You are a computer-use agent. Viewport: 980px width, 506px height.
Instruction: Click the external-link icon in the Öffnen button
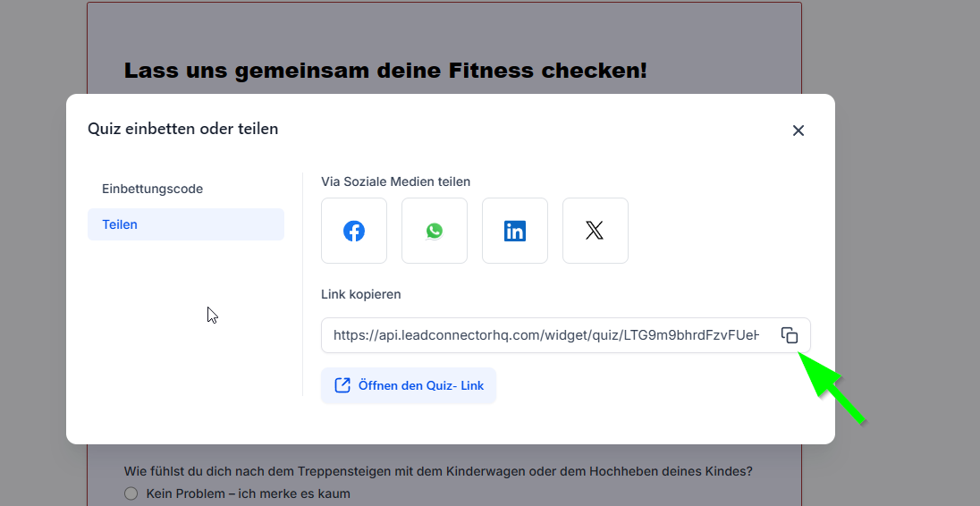(x=342, y=385)
